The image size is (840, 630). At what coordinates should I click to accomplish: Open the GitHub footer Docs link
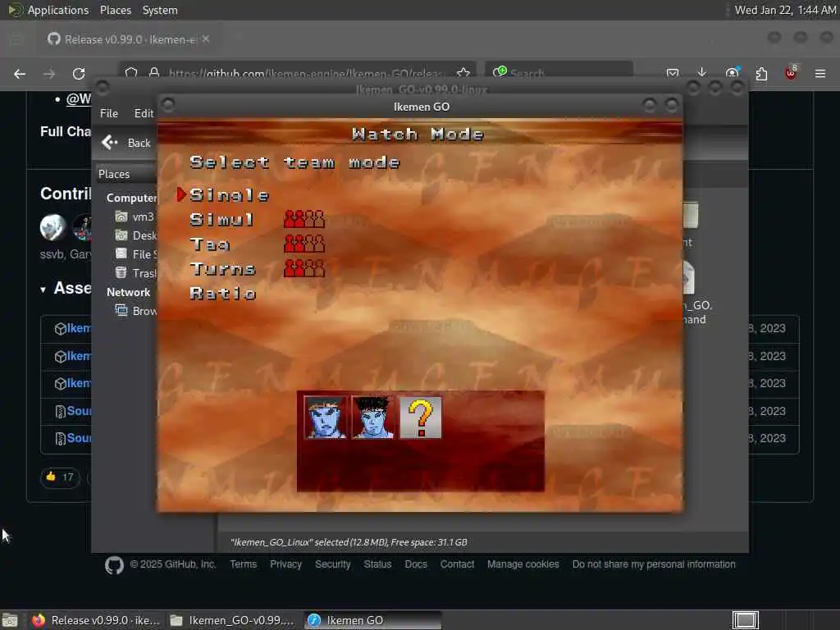(416, 564)
